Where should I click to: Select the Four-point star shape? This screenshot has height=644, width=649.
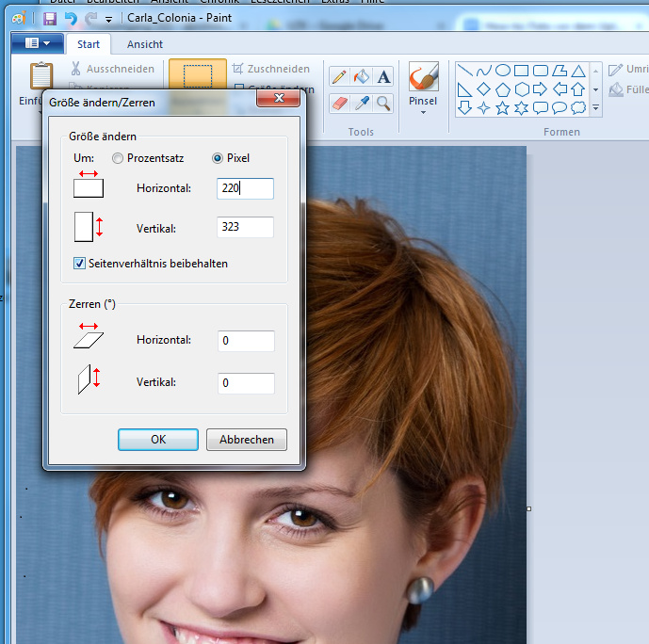click(x=484, y=108)
